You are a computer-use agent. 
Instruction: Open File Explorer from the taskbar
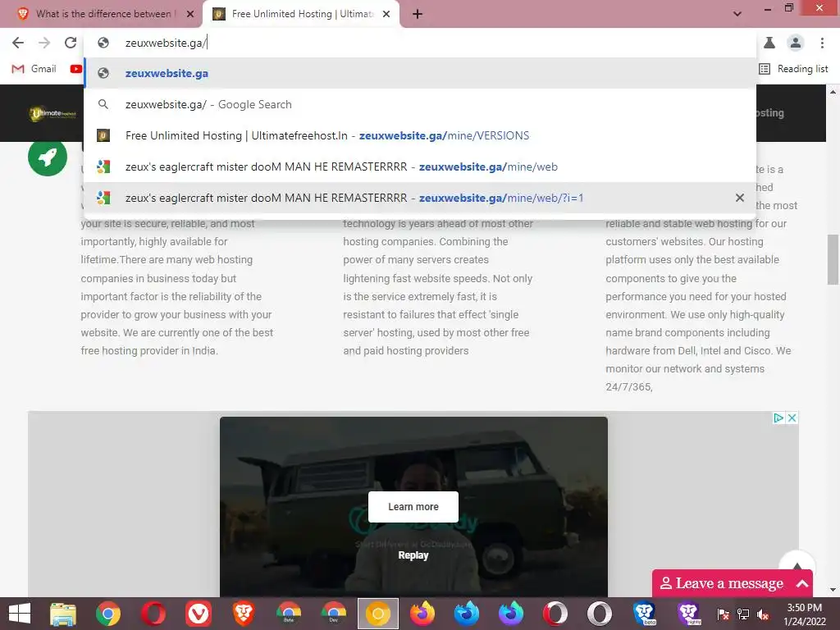[x=63, y=614]
